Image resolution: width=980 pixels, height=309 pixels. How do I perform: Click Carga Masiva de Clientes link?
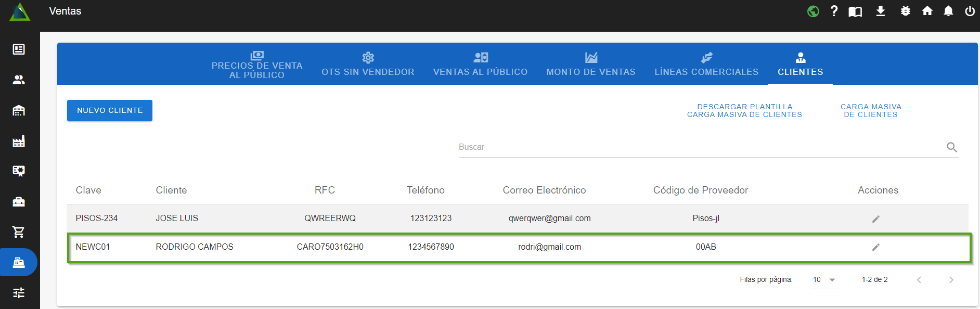tap(871, 110)
